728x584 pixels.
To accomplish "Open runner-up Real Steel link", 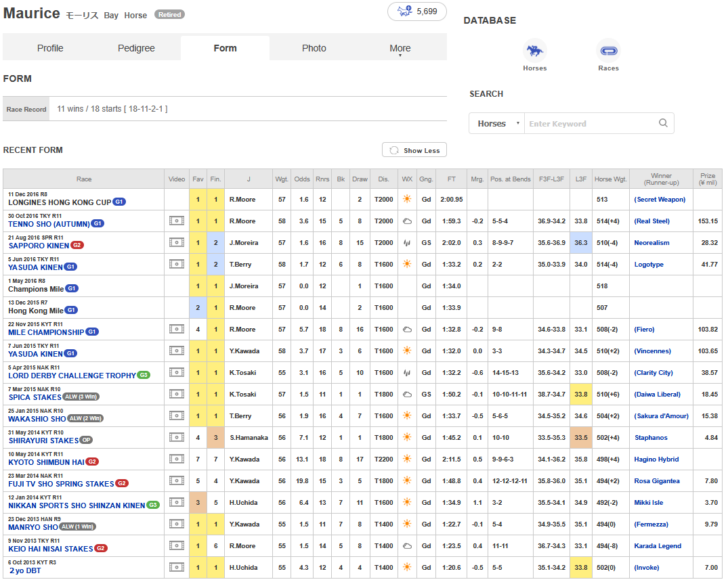I will coord(652,221).
